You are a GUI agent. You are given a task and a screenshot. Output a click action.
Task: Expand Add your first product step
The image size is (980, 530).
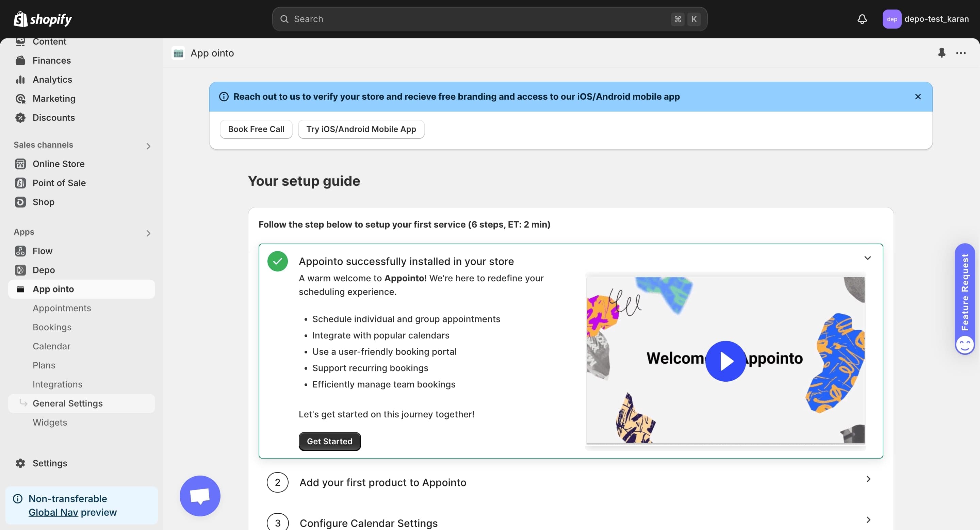[868, 479]
